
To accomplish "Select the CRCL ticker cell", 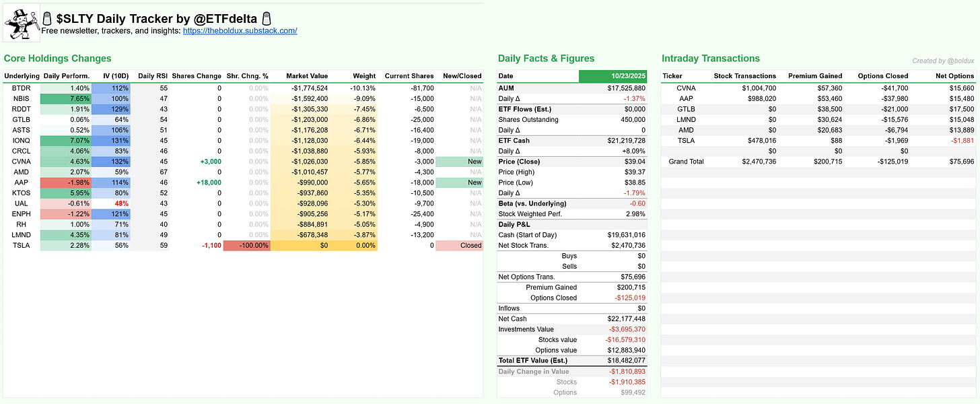I will click(x=22, y=151).
